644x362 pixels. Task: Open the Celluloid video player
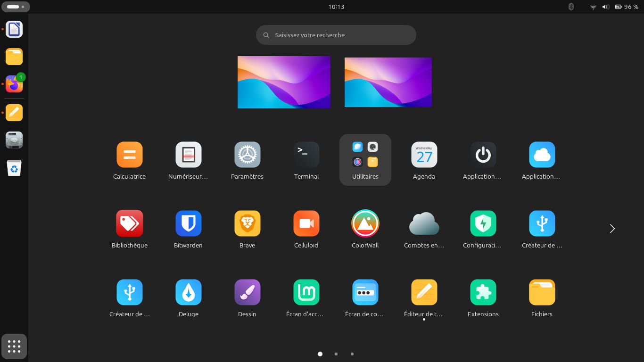click(306, 229)
